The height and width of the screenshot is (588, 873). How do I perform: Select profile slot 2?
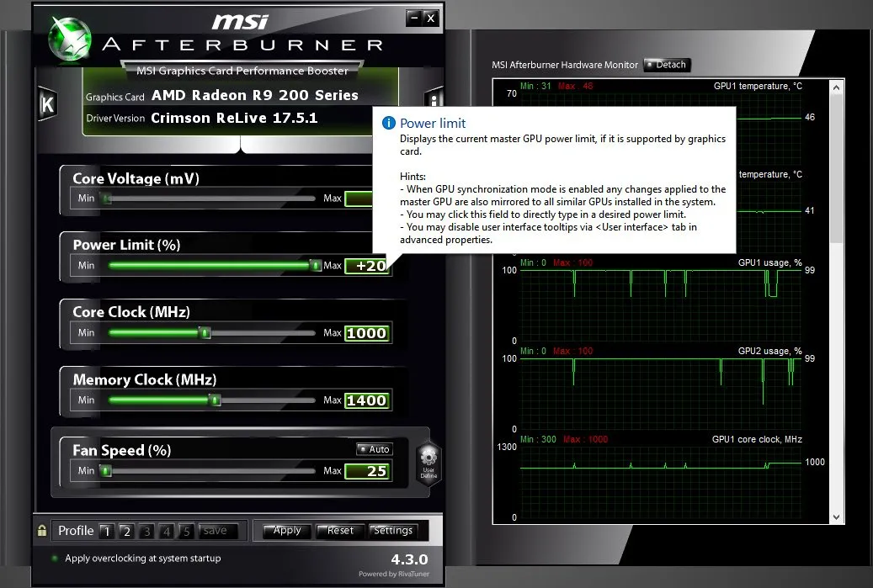pyautogui.click(x=127, y=532)
